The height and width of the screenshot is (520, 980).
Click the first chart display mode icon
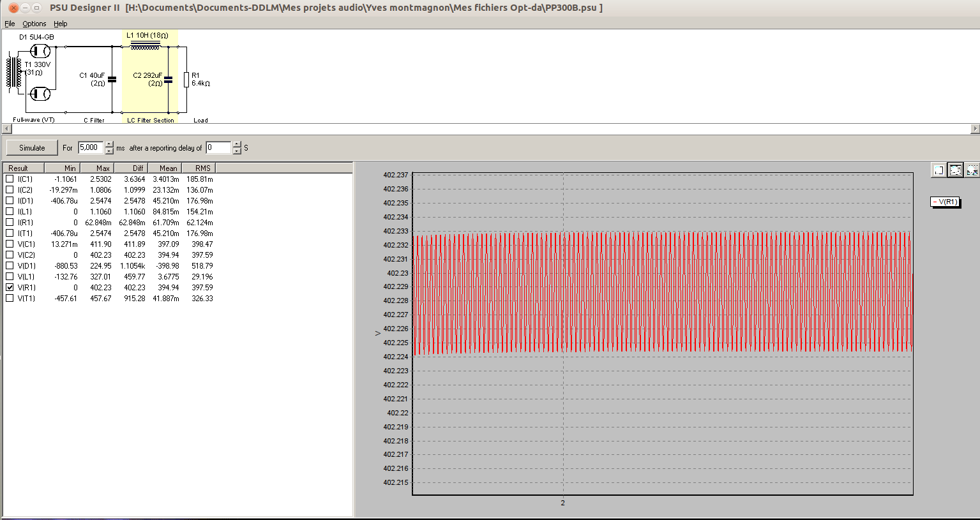[x=939, y=170]
